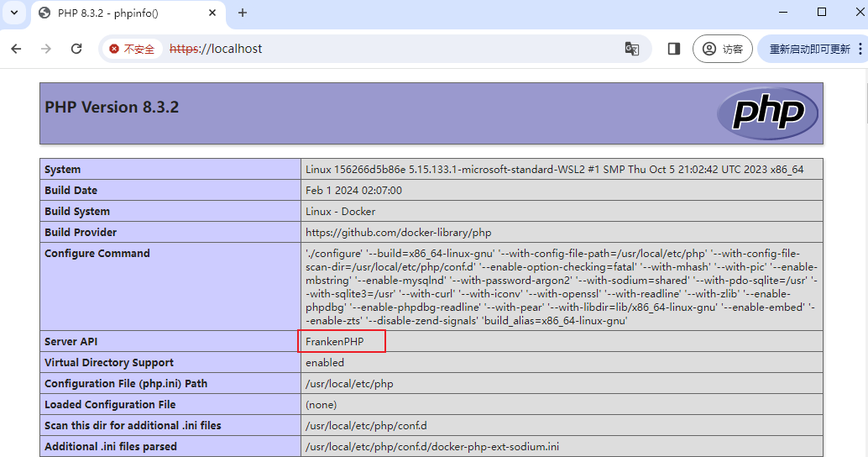Click the relaunch to update button
Screen dimensions: 868x457
[x=809, y=49]
